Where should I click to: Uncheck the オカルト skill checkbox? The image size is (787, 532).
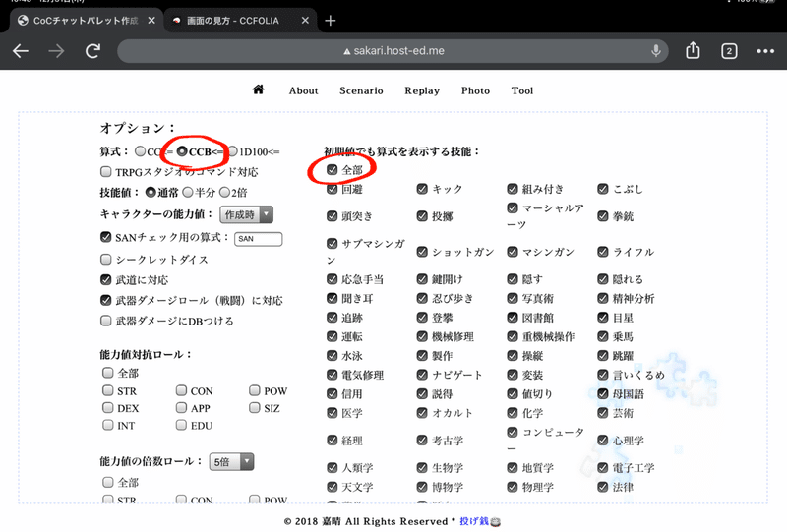click(422, 413)
